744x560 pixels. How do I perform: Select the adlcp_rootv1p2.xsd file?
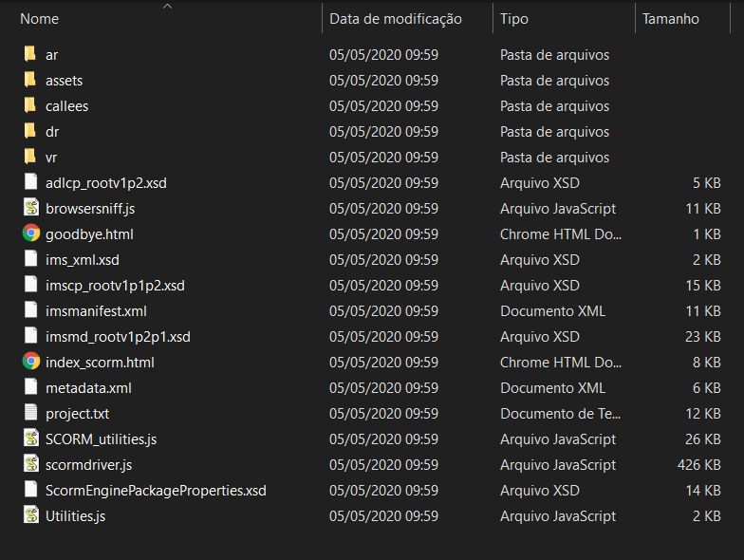pos(105,183)
